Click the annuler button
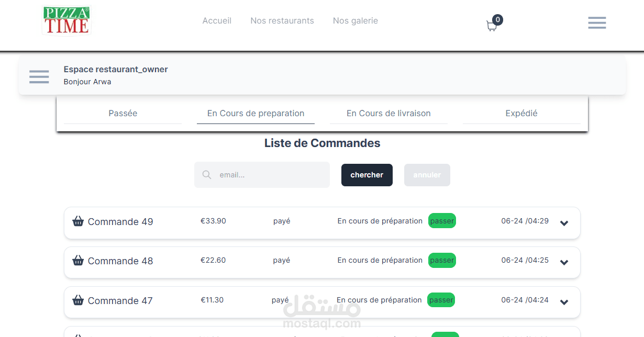 pyautogui.click(x=427, y=175)
